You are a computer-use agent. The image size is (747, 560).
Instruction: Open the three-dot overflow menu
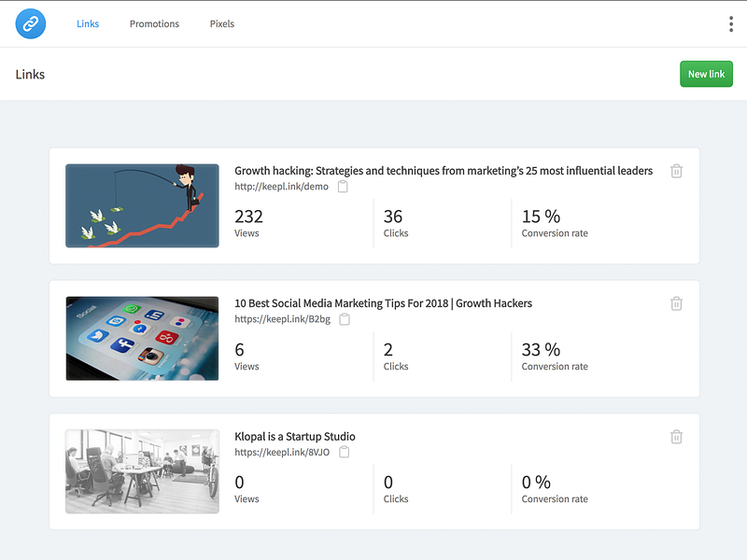click(731, 24)
